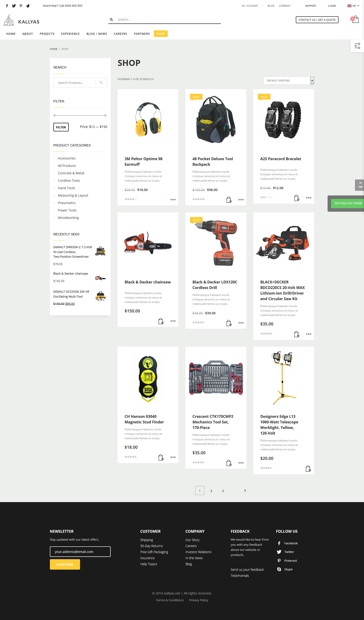364x620 pixels.
Task: Add Black & Decker LDX120C Cordless Drill to cart
Action: pos(229,323)
